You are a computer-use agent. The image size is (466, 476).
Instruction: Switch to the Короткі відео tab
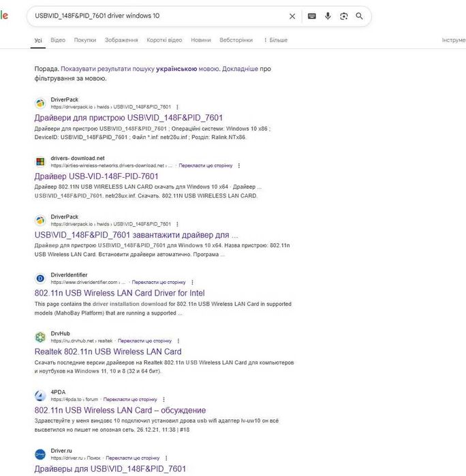point(164,40)
